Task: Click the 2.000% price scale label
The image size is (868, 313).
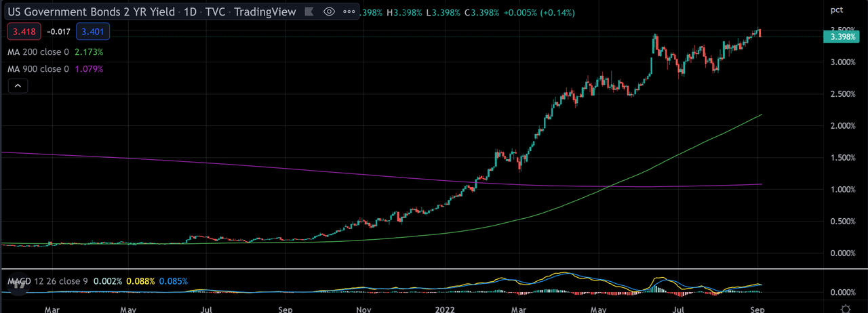Action: [x=844, y=126]
